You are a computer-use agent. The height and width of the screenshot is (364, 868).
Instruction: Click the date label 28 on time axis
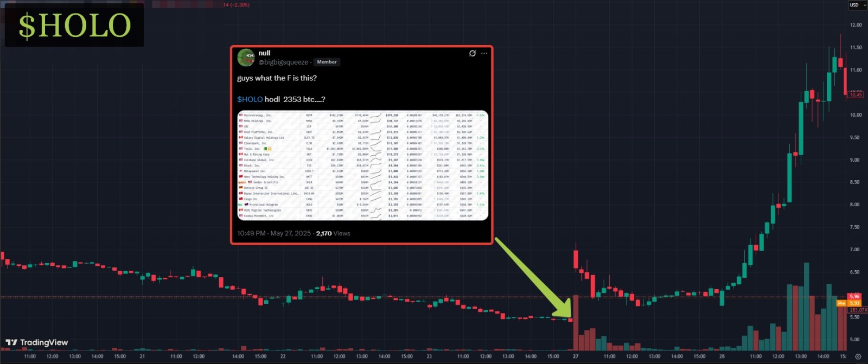pos(722,356)
